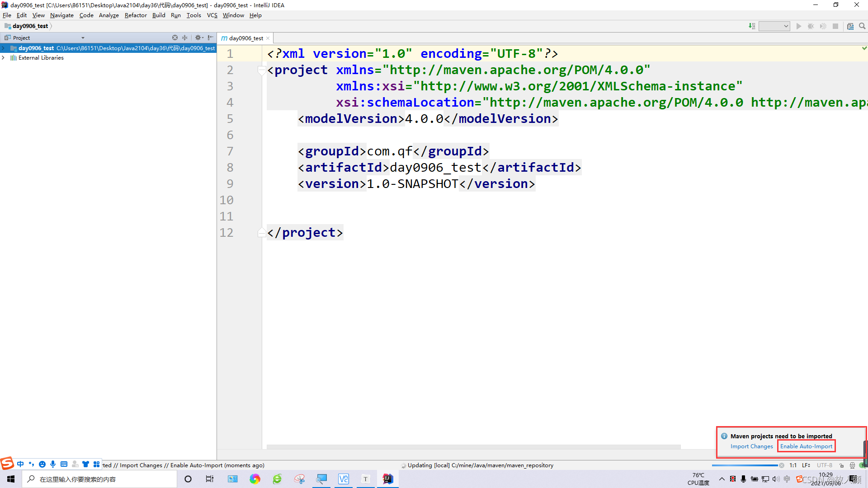
Task: Open the Navigate menu
Action: pyautogui.click(x=61, y=15)
